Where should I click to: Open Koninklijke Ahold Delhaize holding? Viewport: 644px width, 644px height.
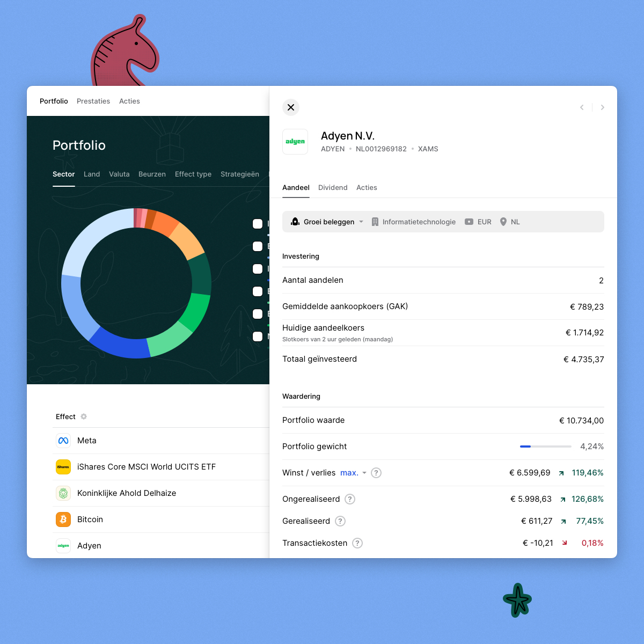click(161, 493)
